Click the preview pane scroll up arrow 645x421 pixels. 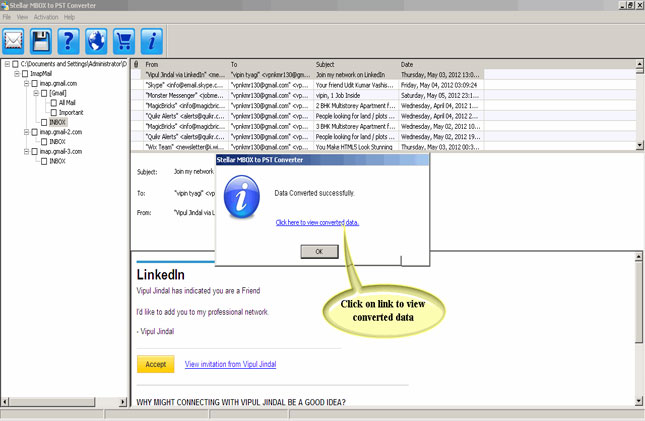pyautogui.click(x=638, y=257)
